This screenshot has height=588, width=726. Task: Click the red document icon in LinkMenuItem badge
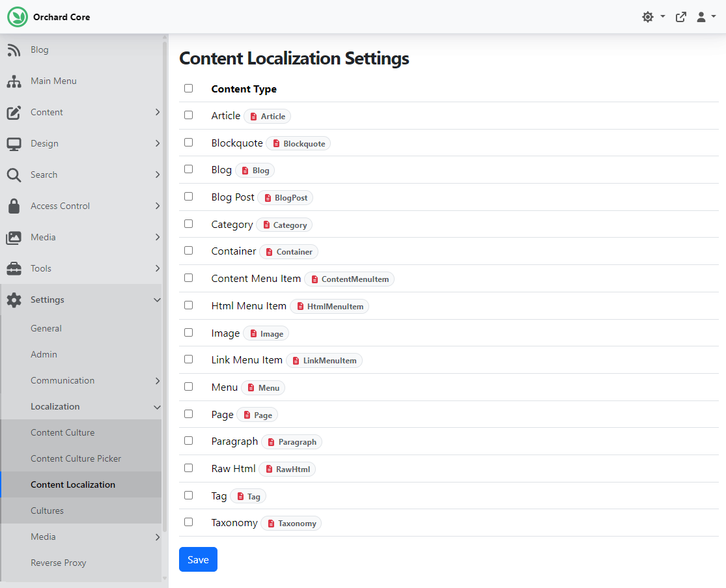pos(296,361)
